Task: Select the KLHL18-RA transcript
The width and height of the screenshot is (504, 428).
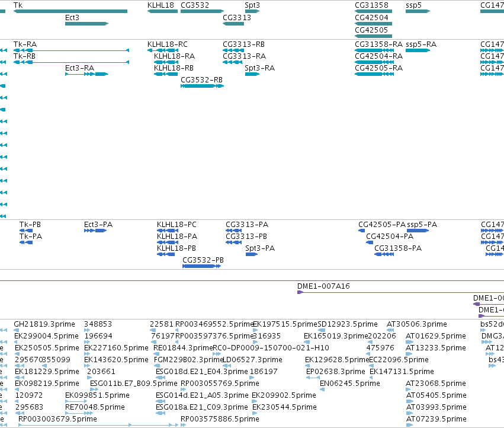Action: pyautogui.click(x=166, y=62)
